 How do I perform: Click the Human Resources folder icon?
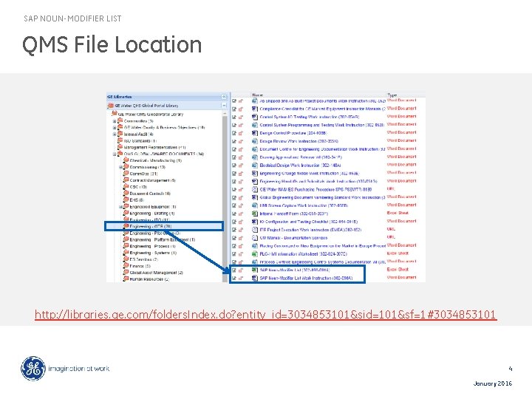pos(126,279)
